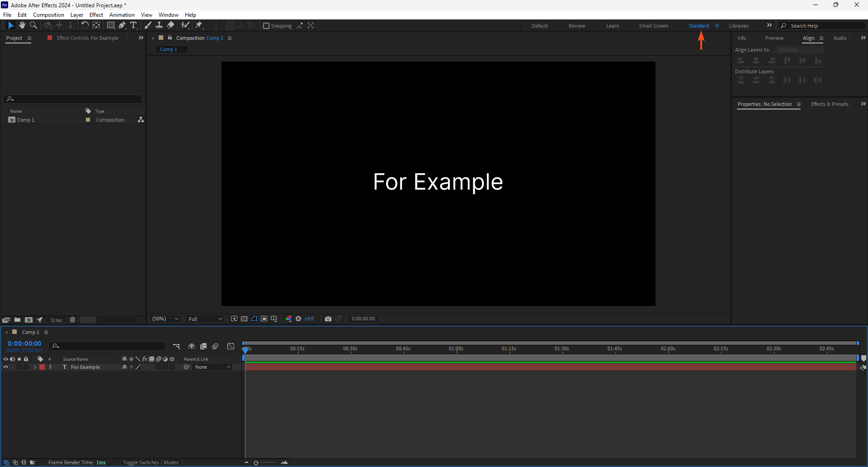
Task: Toggle the transparency grid in the viewer
Action: (x=244, y=319)
